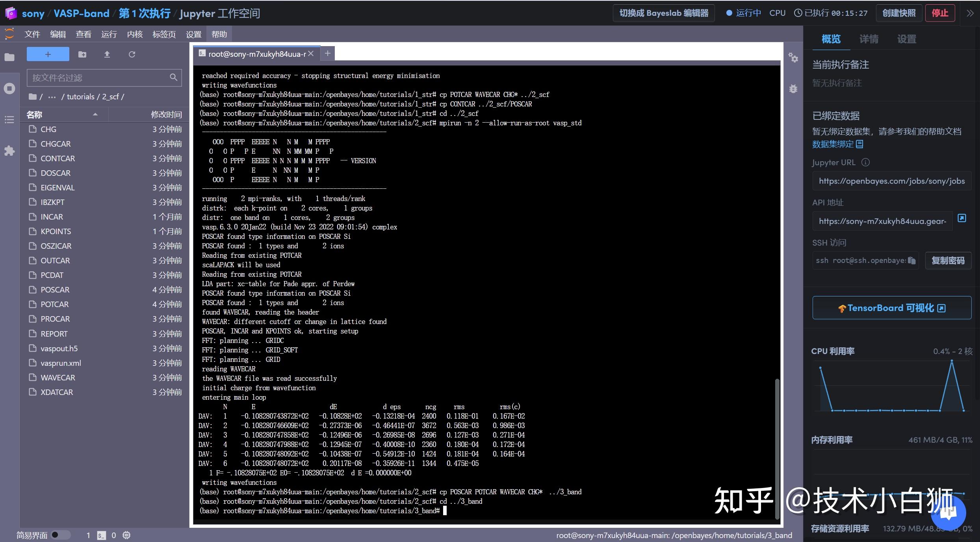Open the 内核 menu

135,34
